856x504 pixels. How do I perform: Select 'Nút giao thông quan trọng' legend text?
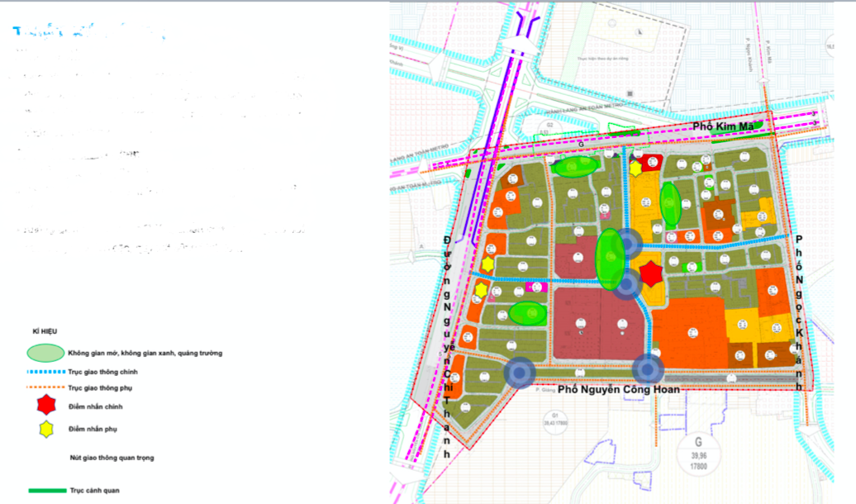[x=112, y=457]
